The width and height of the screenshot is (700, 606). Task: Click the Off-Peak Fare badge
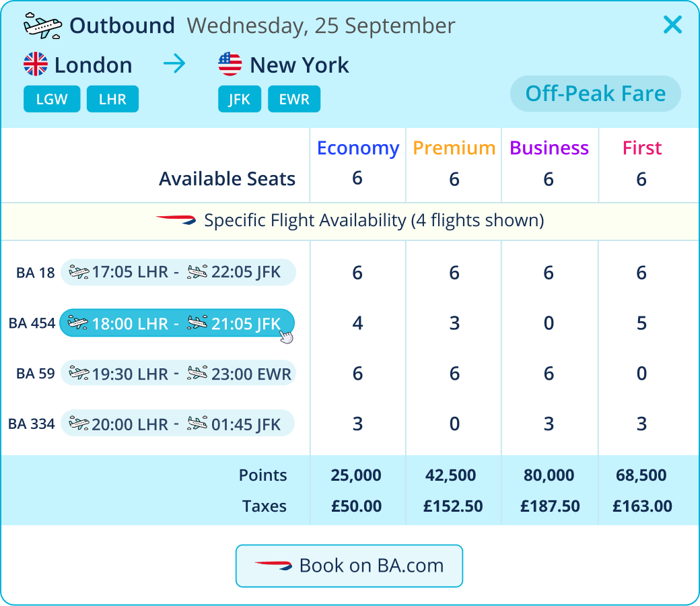click(x=595, y=94)
